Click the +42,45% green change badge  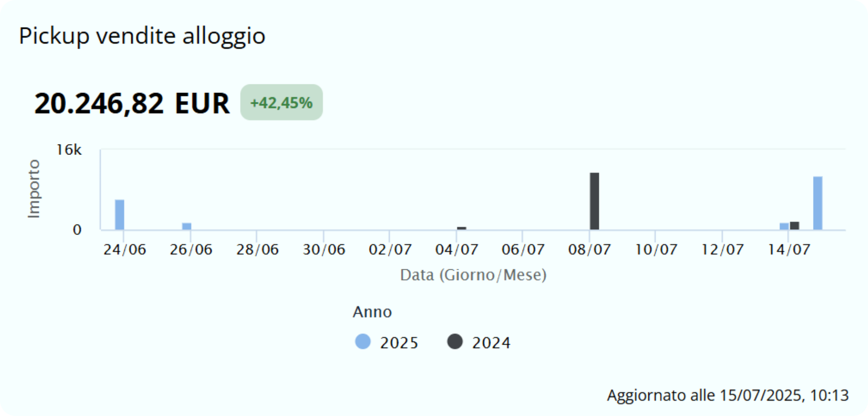pyautogui.click(x=281, y=102)
